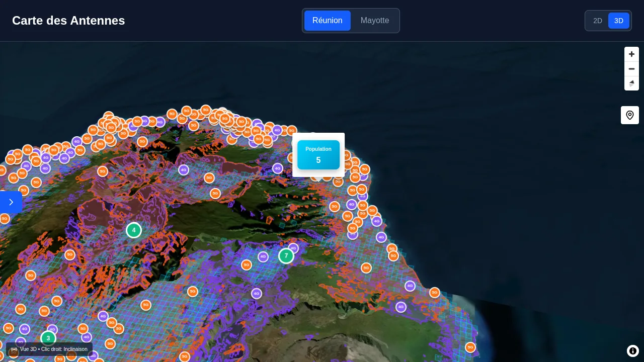Select the 4G marker just left of cluster 7

coord(263,257)
